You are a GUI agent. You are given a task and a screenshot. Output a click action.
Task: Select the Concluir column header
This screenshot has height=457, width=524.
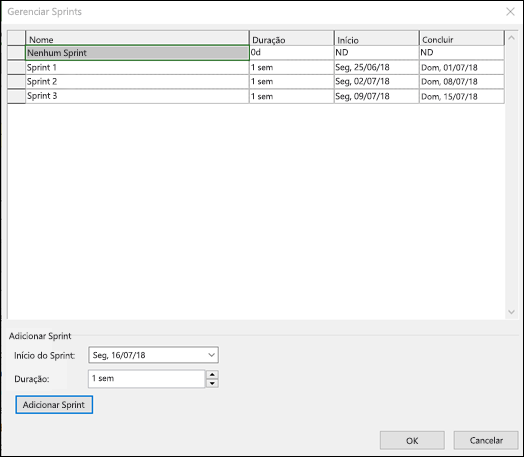pos(462,38)
